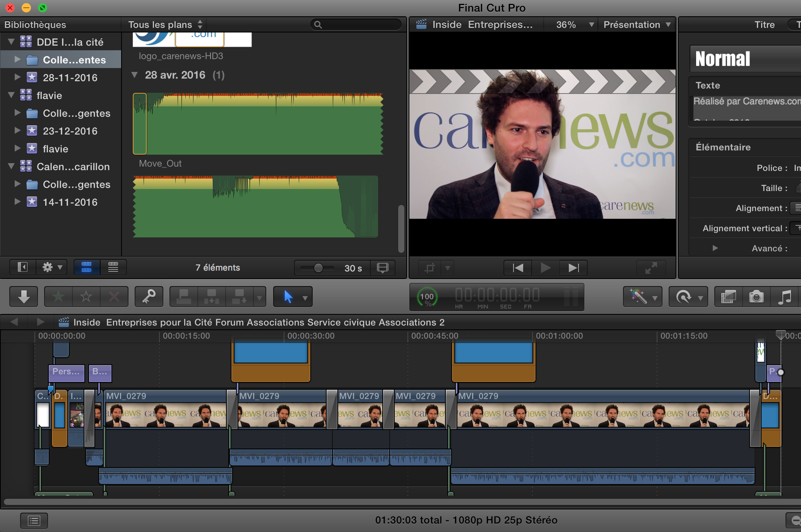
Task: Open the retime speed menu
Action: point(688,297)
